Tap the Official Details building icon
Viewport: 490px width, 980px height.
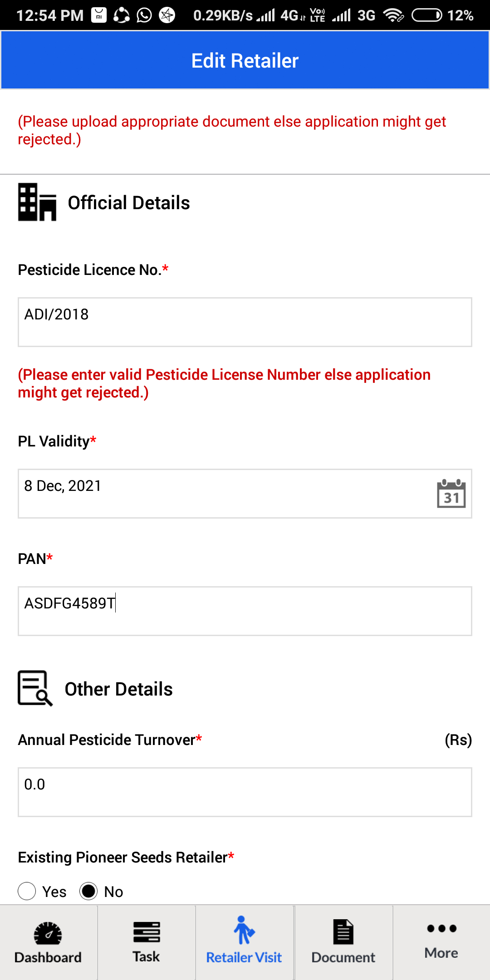(37, 202)
